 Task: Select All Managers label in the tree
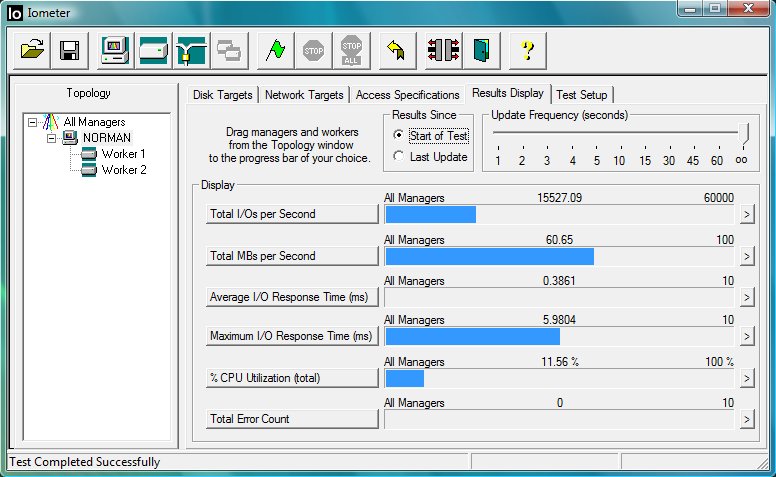point(95,122)
